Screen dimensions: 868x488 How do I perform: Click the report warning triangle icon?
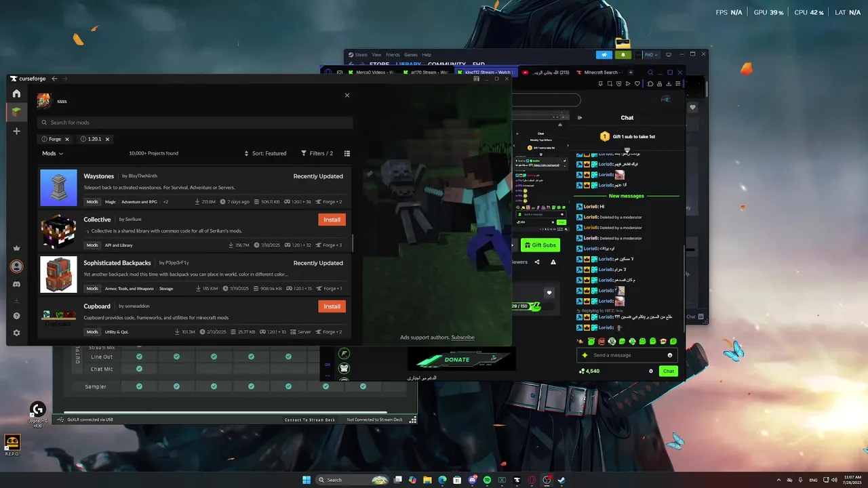point(553,262)
